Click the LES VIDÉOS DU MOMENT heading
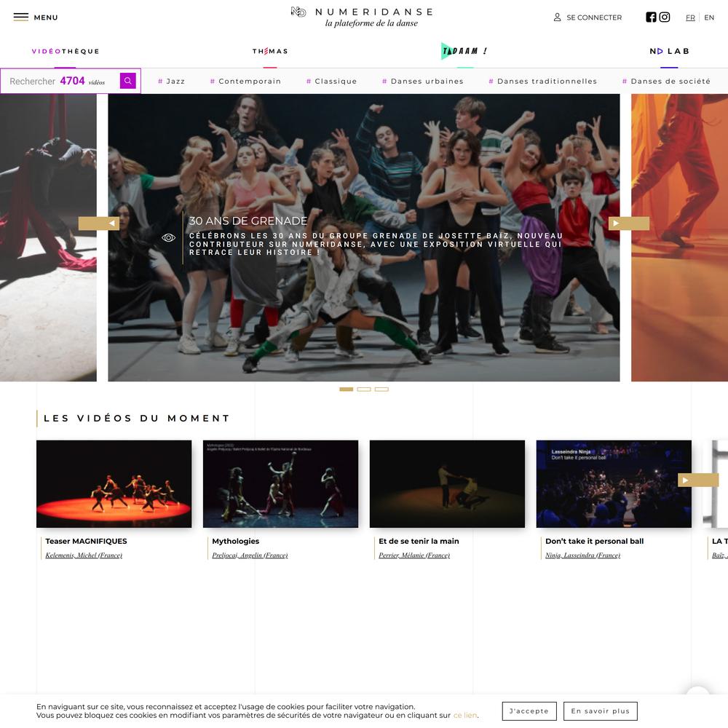Image resolution: width=728 pixels, height=728 pixels. [137, 418]
